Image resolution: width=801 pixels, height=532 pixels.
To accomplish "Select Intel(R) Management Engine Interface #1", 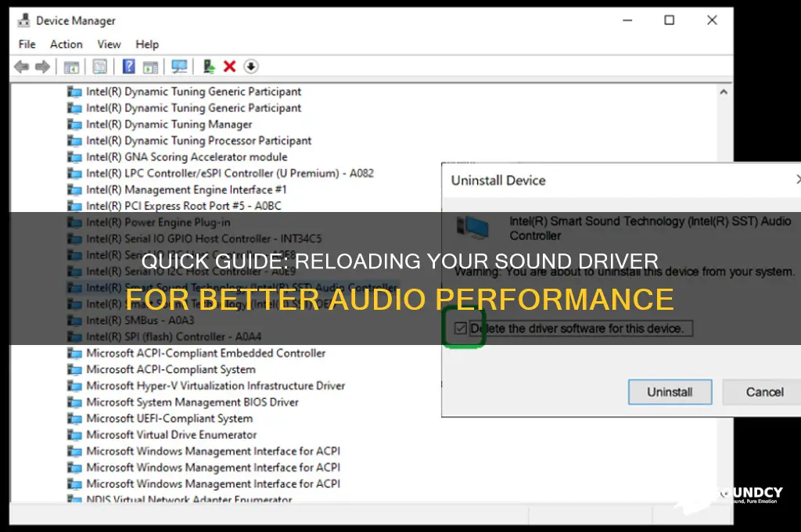I will tap(178, 189).
